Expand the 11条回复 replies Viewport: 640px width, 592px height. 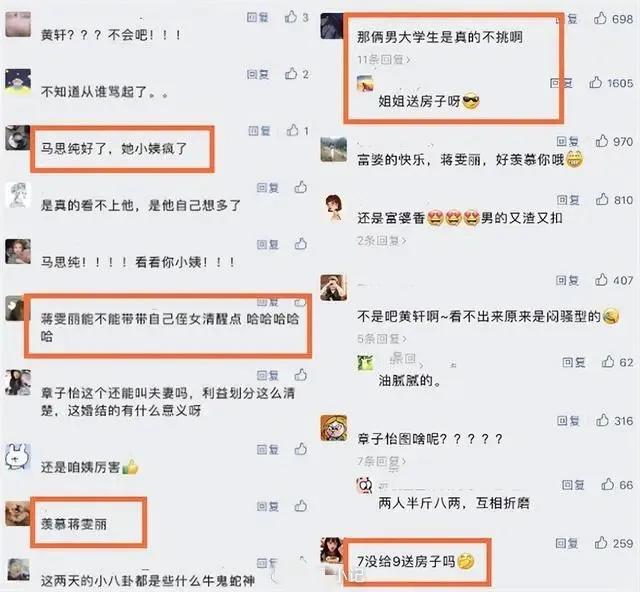(384, 60)
